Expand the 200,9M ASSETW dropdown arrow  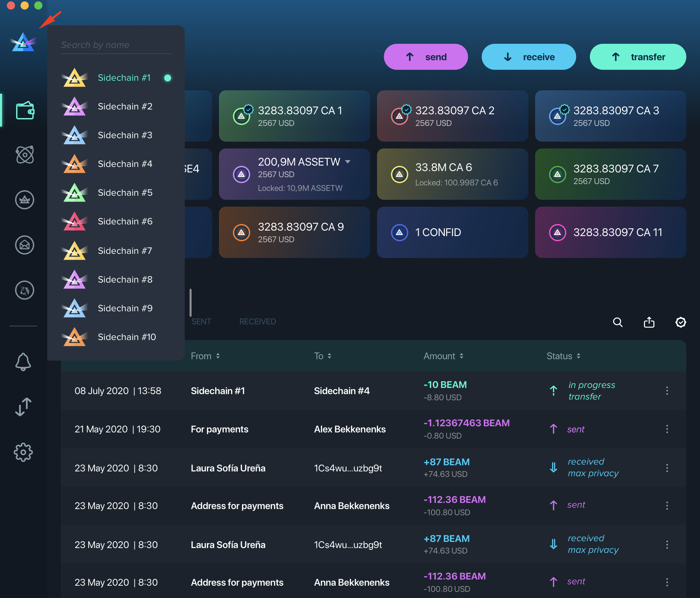click(348, 161)
